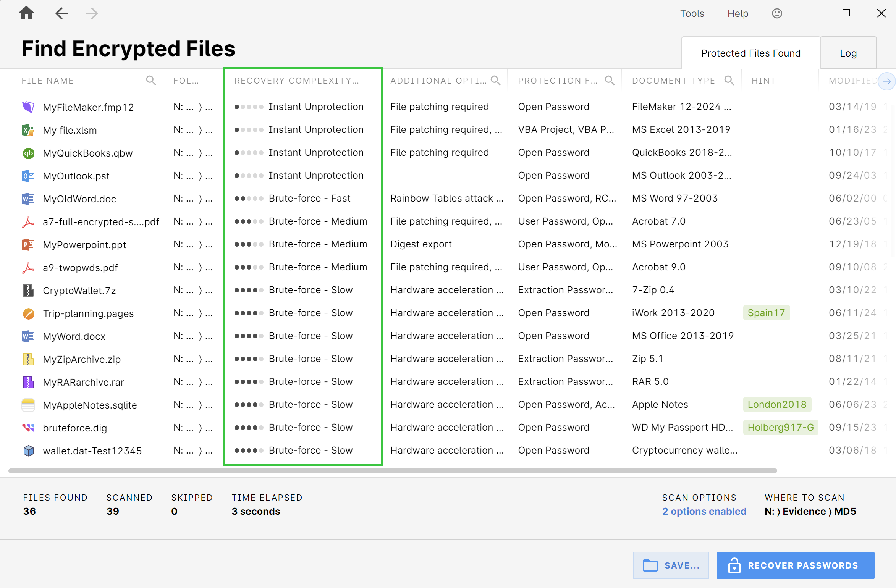Click the forward navigation arrow

coord(92,13)
